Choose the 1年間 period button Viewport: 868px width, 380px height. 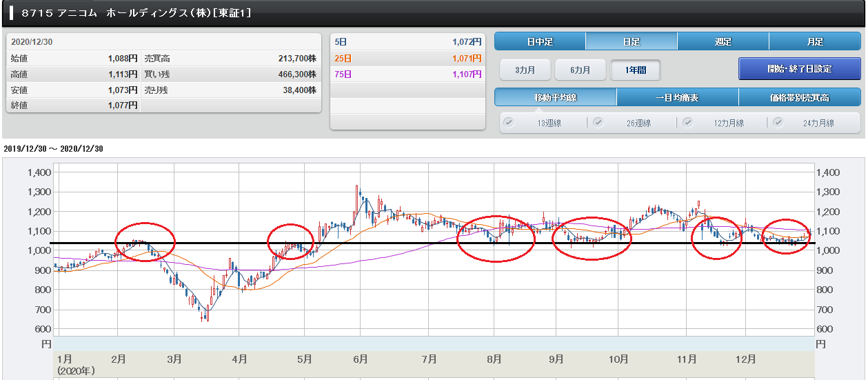[x=636, y=70]
